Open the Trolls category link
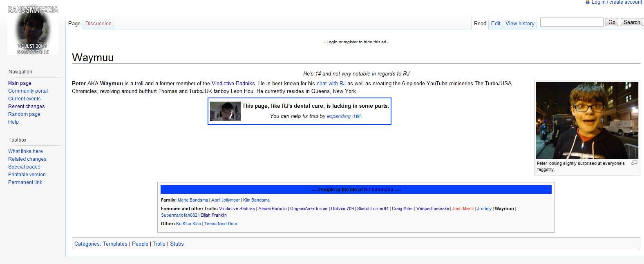This screenshot has height=264, width=644. point(159,244)
